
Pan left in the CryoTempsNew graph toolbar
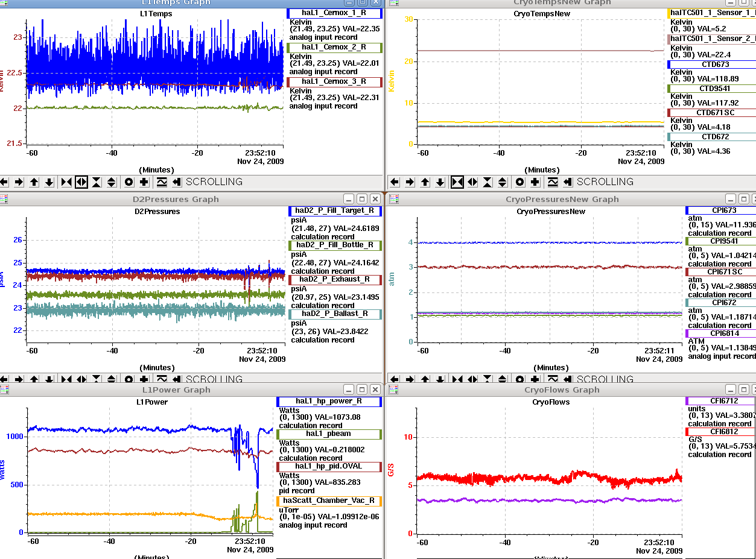tap(395, 182)
